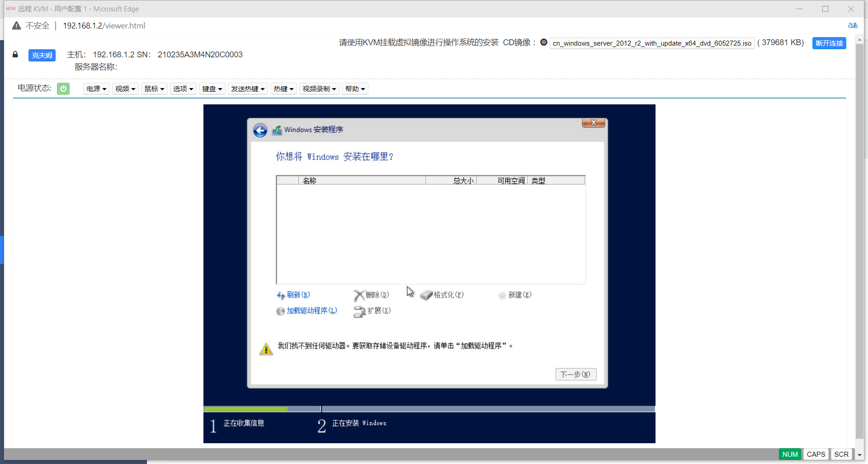The image size is (868, 464).
Task: Click the 总大小 column header
Action: [451, 181]
